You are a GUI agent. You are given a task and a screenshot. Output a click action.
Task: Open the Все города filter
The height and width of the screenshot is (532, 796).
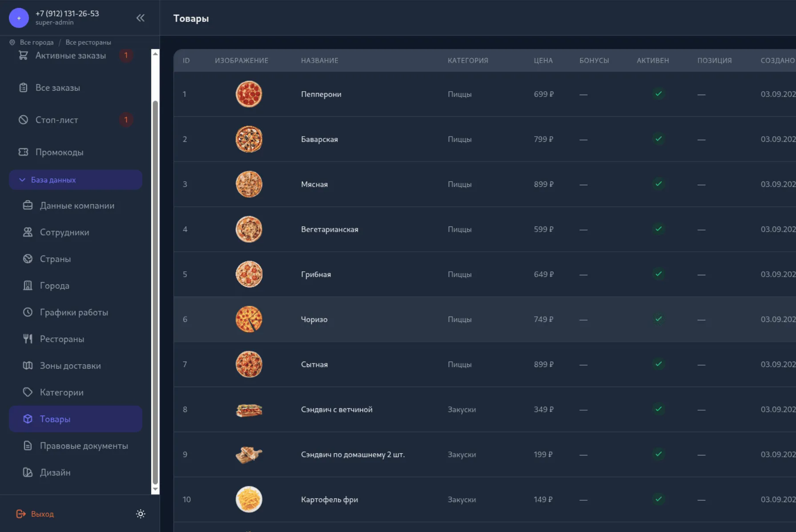36,42
